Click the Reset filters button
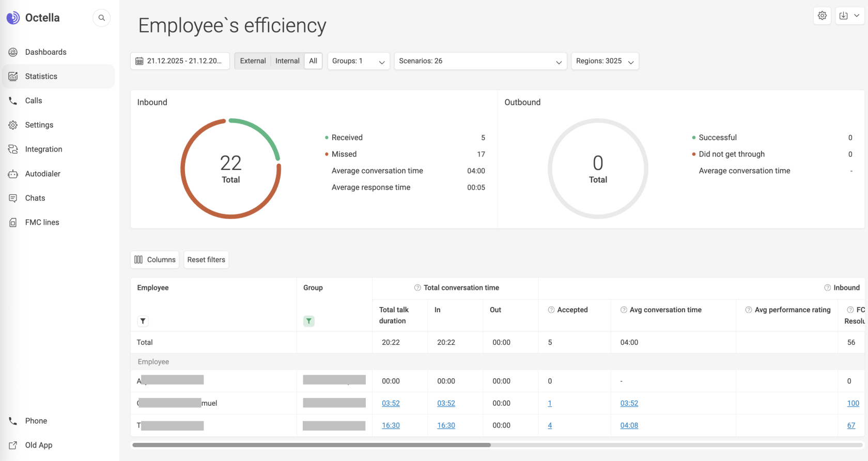 pos(206,259)
